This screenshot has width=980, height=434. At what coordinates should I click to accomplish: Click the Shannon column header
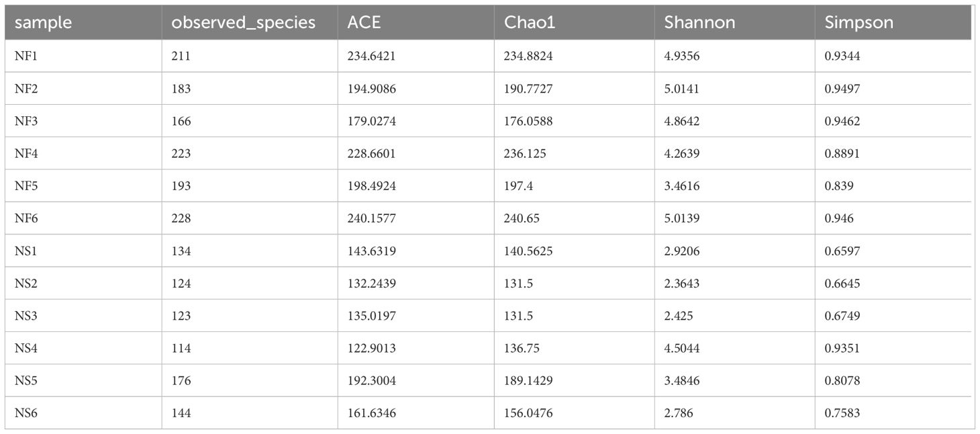pos(699,22)
